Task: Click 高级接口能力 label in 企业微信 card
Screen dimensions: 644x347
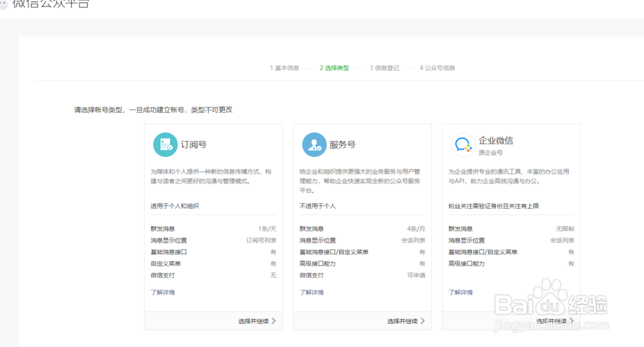Action: tap(466, 264)
